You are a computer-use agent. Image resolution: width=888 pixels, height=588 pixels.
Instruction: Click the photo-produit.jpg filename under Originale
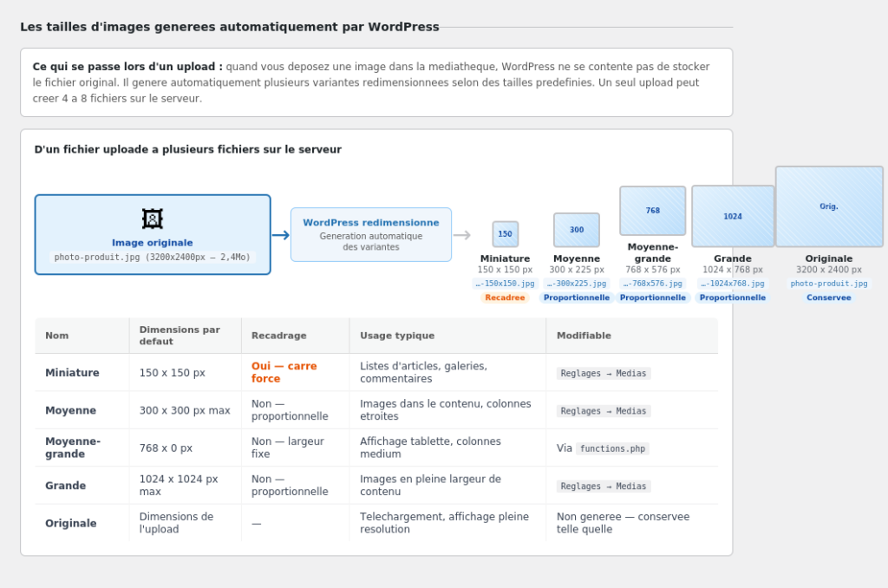pyautogui.click(x=828, y=284)
